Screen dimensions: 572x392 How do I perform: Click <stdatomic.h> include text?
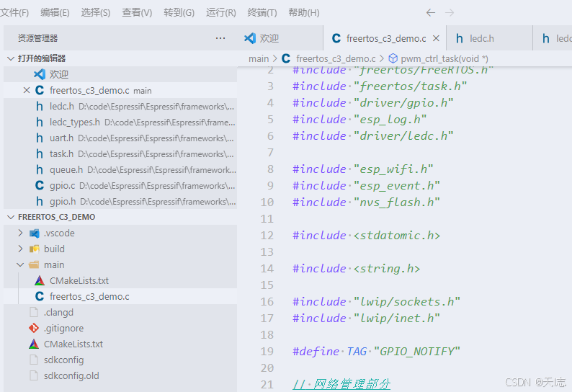click(x=397, y=236)
